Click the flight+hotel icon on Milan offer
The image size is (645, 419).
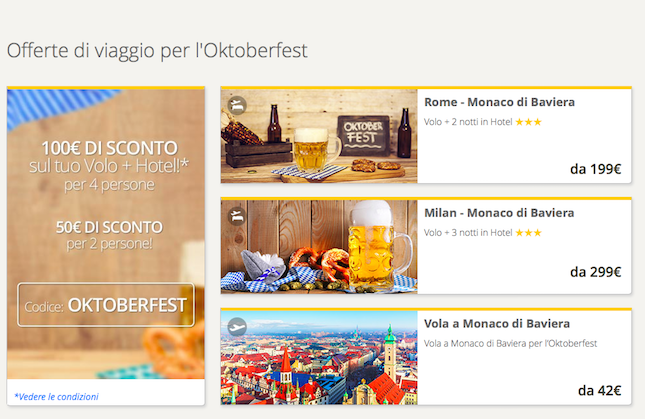click(237, 216)
